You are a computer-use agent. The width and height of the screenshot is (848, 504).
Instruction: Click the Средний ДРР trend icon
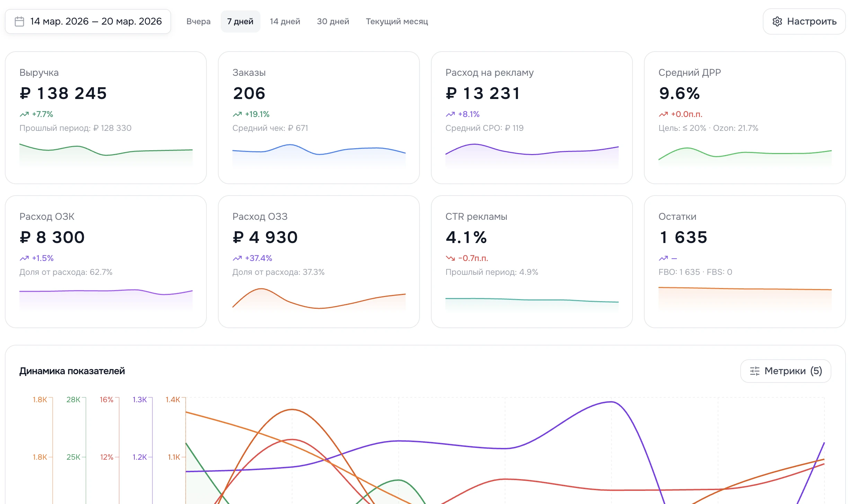pyautogui.click(x=663, y=114)
